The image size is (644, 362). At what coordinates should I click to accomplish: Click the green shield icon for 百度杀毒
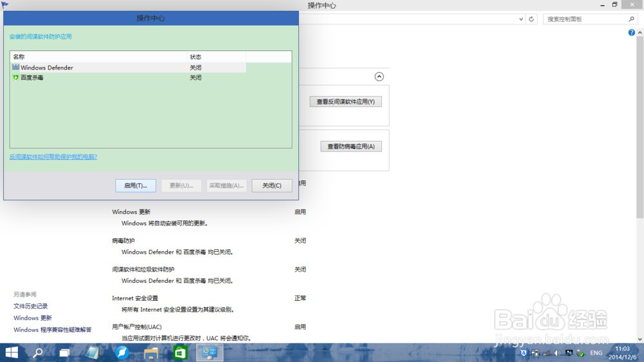point(15,77)
